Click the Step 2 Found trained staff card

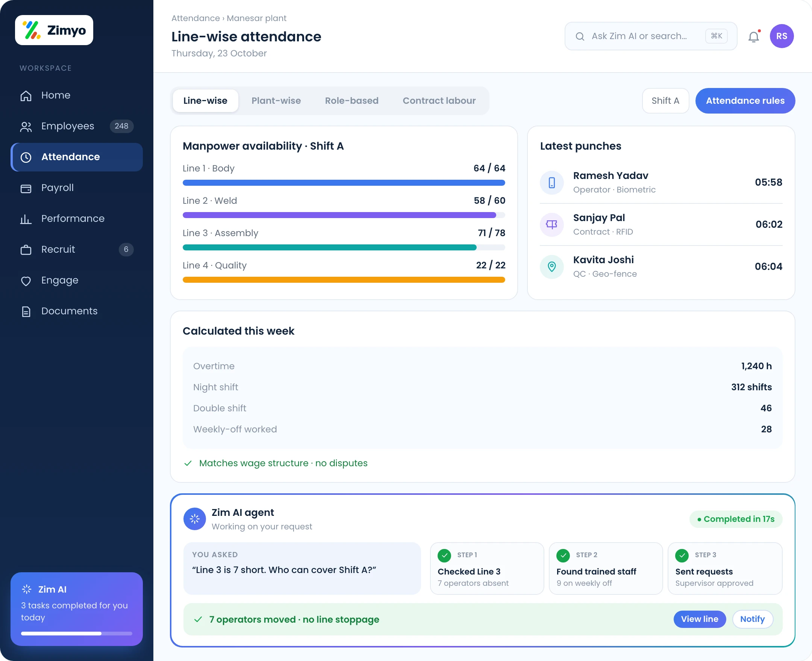[x=606, y=569]
